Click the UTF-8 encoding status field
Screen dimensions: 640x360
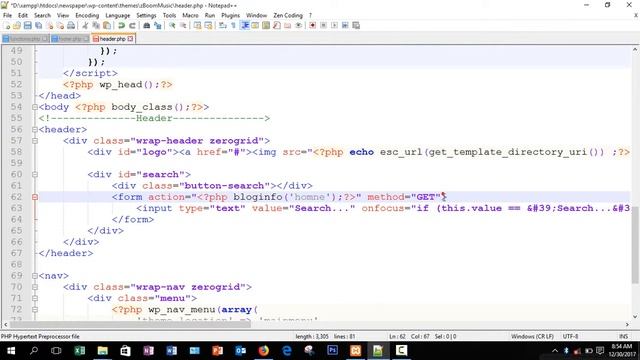tap(570, 336)
